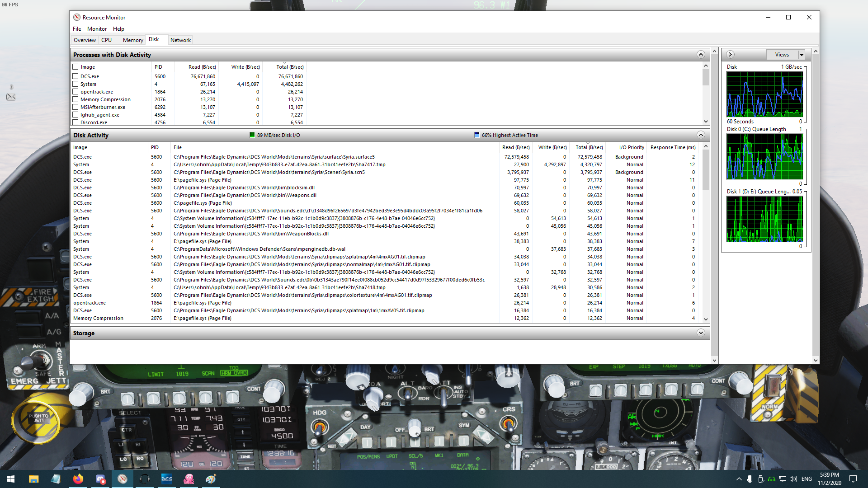Collapse the Disk Activity section
Viewport: 868px width, 488px height.
pyautogui.click(x=701, y=135)
